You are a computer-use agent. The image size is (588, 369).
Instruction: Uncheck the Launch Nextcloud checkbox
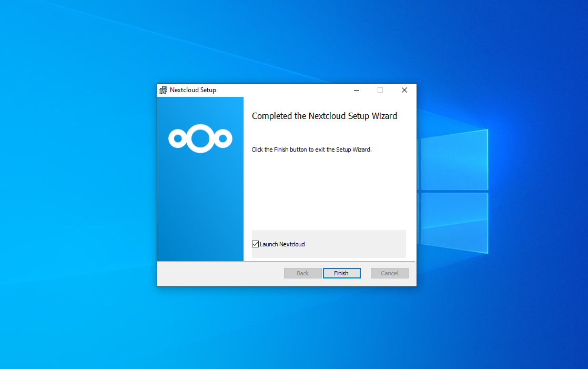click(256, 244)
